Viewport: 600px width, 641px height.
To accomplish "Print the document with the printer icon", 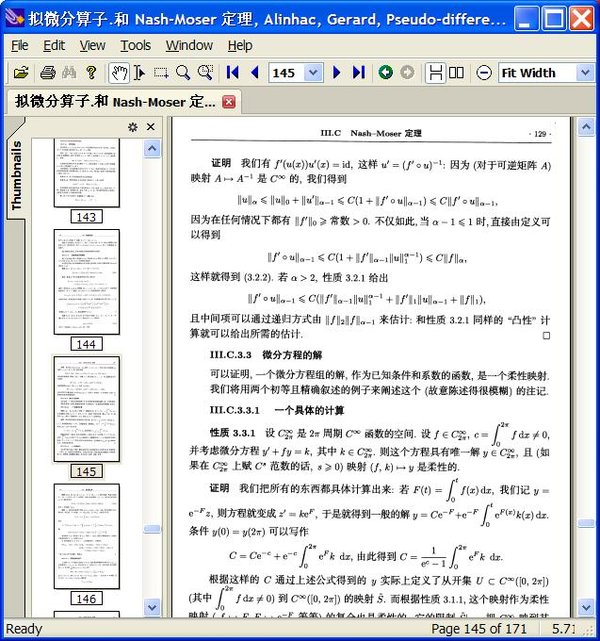I will 48,73.
